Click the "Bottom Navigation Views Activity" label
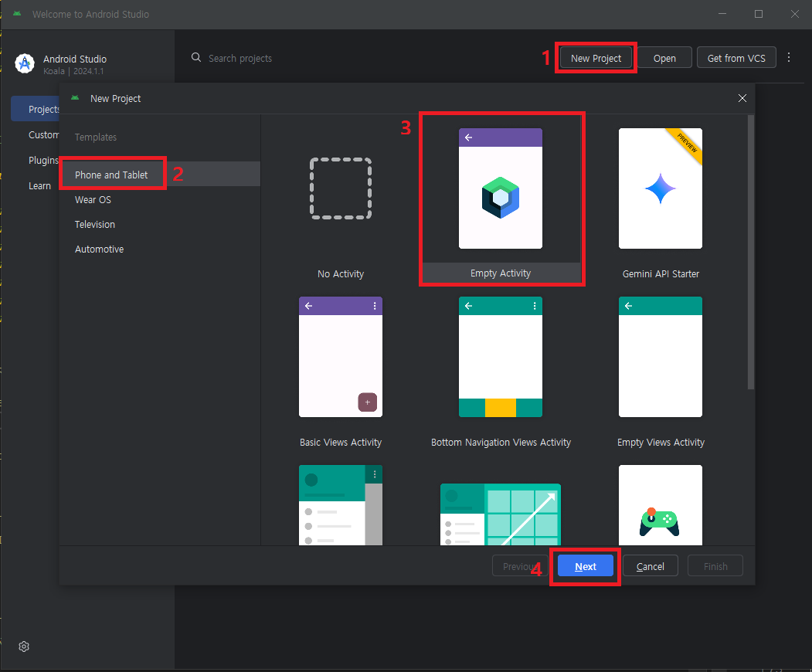 click(500, 442)
